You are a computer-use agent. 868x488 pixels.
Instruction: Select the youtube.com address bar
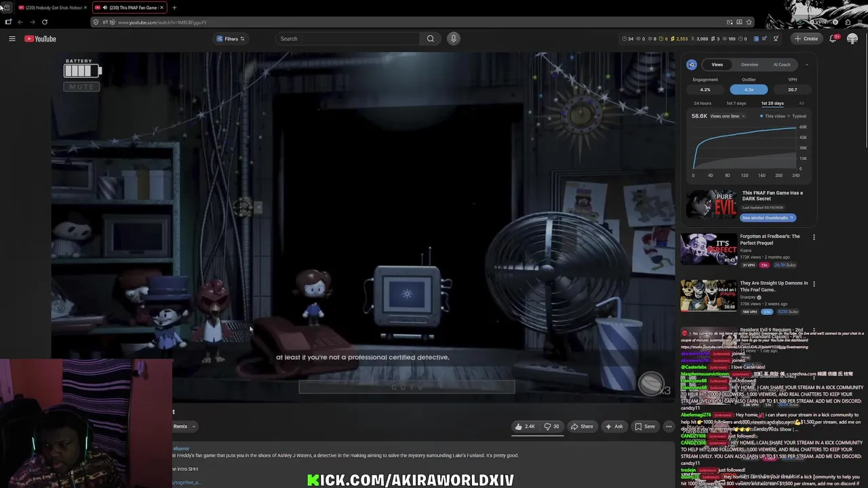tap(407, 22)
